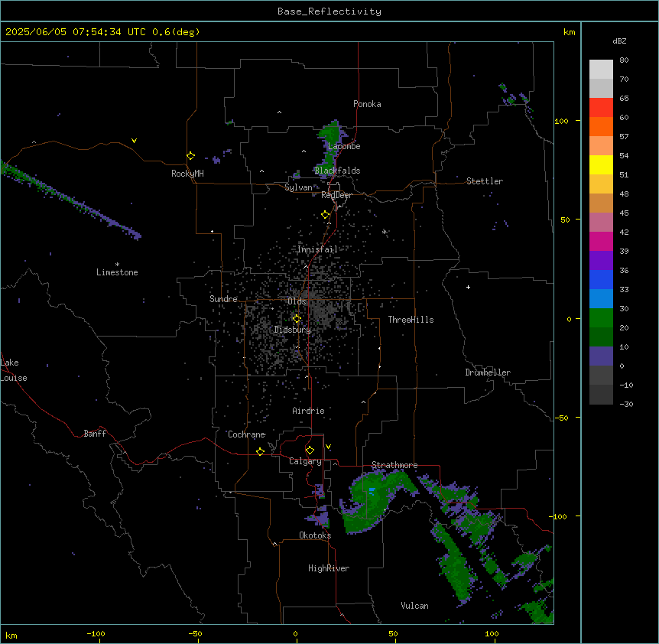Click the RedDeer city label
This screenshot has height=644, width=659.
coord(336,195)
